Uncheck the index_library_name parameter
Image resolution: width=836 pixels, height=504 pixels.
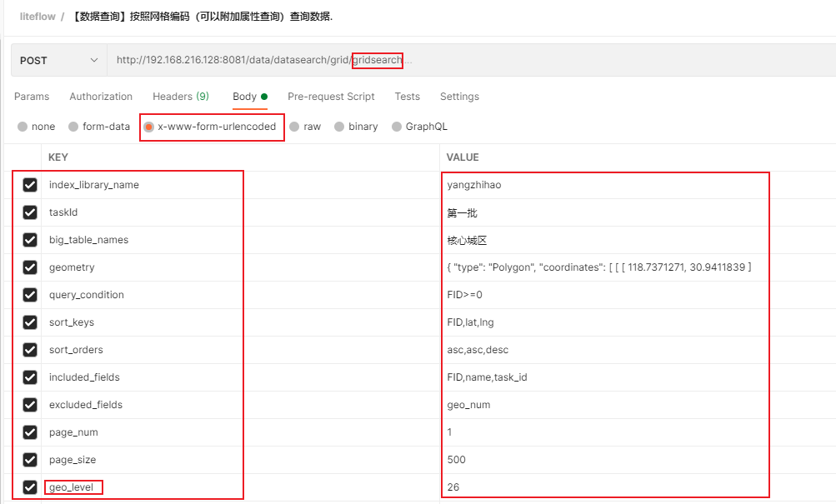[x=30, y=185]
